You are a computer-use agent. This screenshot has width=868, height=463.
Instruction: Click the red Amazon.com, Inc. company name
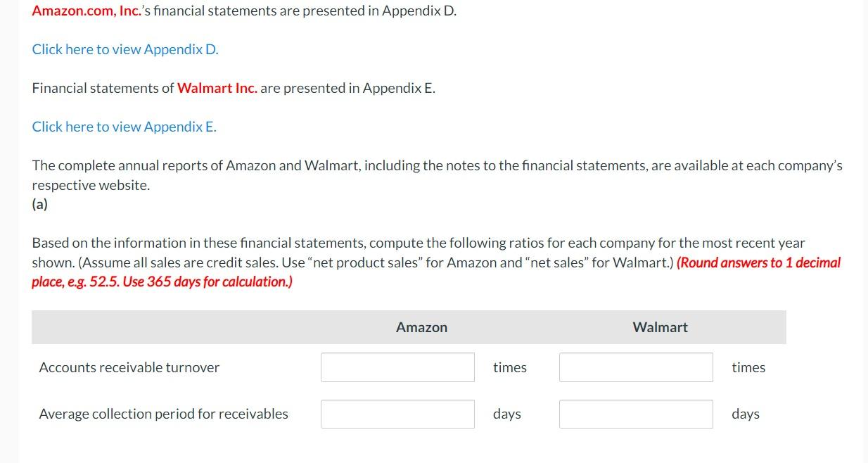84,10
